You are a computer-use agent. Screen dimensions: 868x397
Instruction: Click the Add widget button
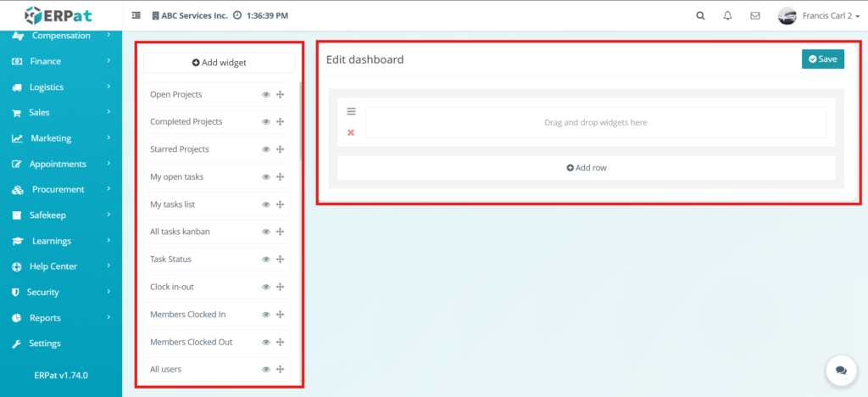coord(220,63)
